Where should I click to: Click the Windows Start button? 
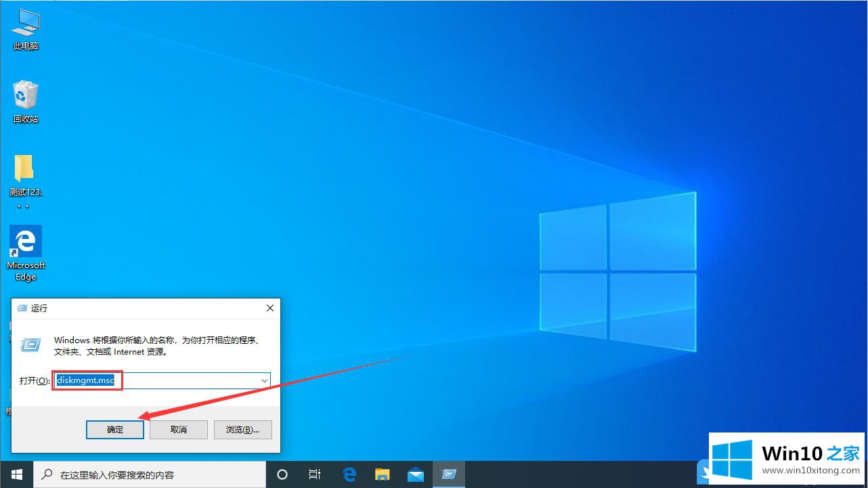(x=16, y=474)
